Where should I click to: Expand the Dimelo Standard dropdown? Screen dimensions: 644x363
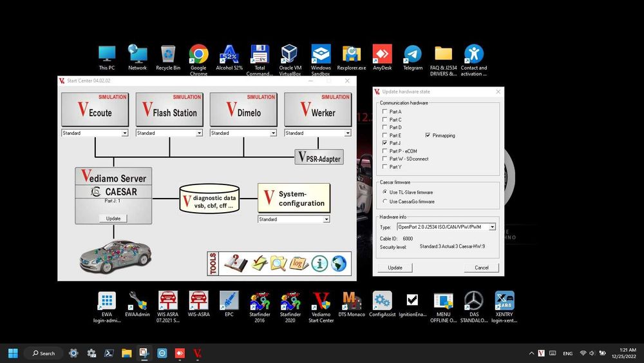273,133
